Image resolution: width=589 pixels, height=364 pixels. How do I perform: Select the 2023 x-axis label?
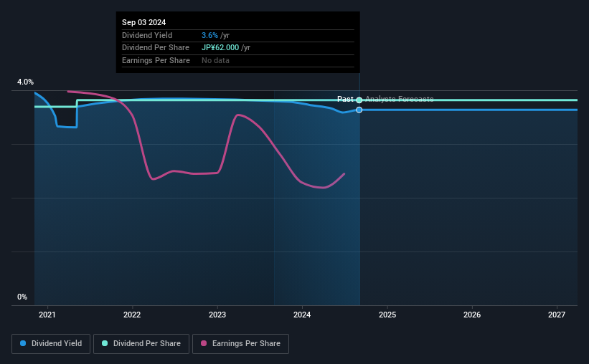pos(217,315)
